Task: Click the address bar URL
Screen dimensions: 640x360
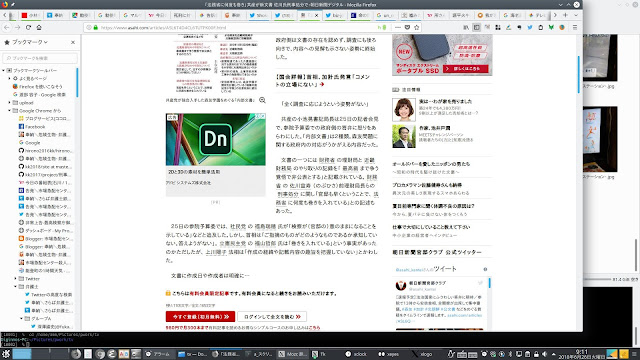Action: (x=163, y=27)
